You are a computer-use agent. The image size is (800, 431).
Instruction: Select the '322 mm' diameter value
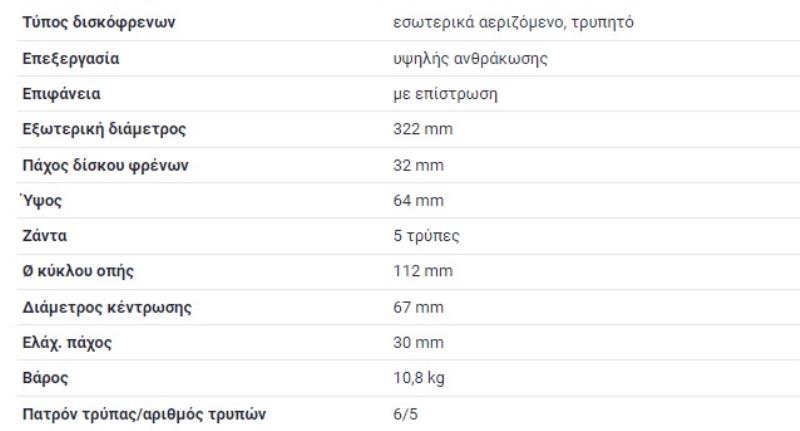coord(423,129)
